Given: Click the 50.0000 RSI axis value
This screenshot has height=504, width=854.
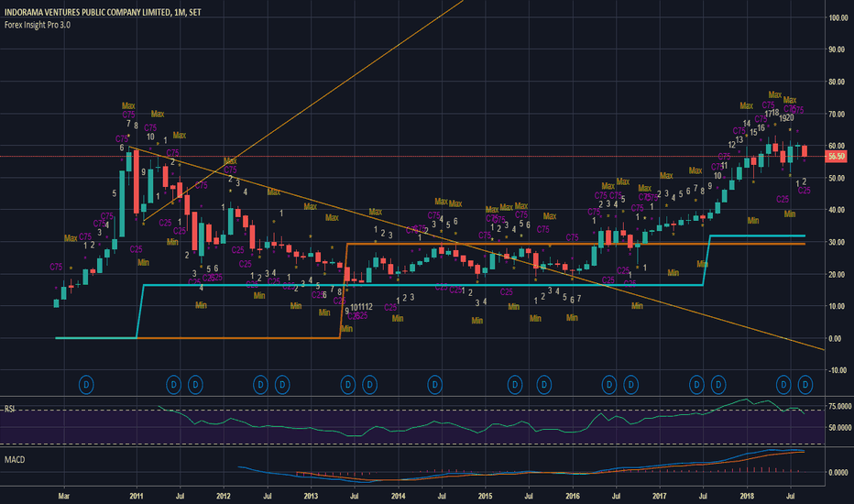Looking at the screenshot, I should click(x=840, y=427).
